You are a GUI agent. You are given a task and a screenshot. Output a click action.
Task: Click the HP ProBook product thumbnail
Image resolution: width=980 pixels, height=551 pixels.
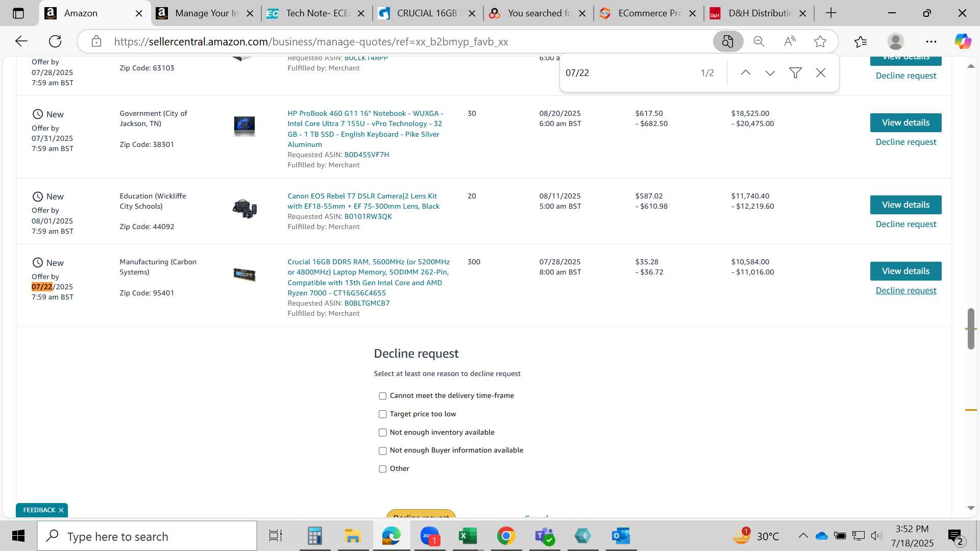244,126
